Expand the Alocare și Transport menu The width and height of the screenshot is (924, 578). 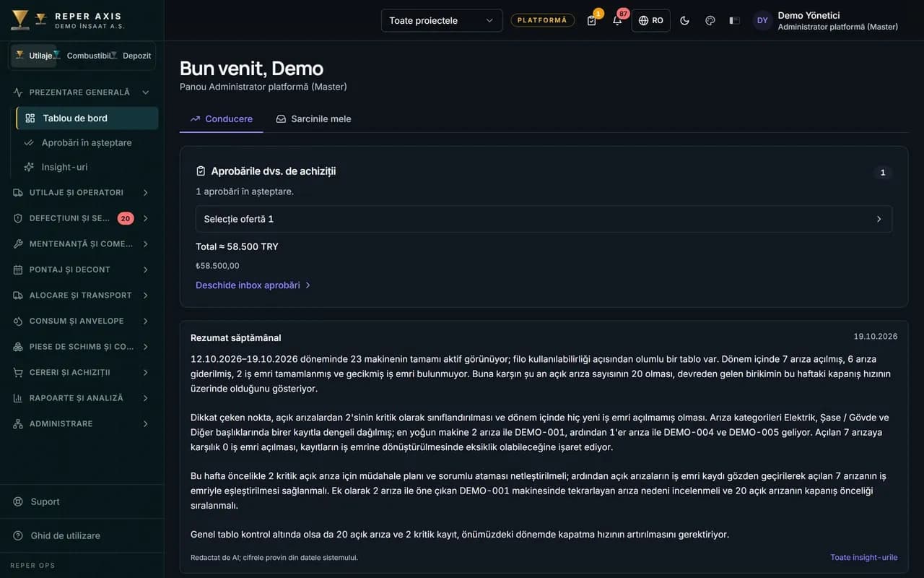point(82,296)
